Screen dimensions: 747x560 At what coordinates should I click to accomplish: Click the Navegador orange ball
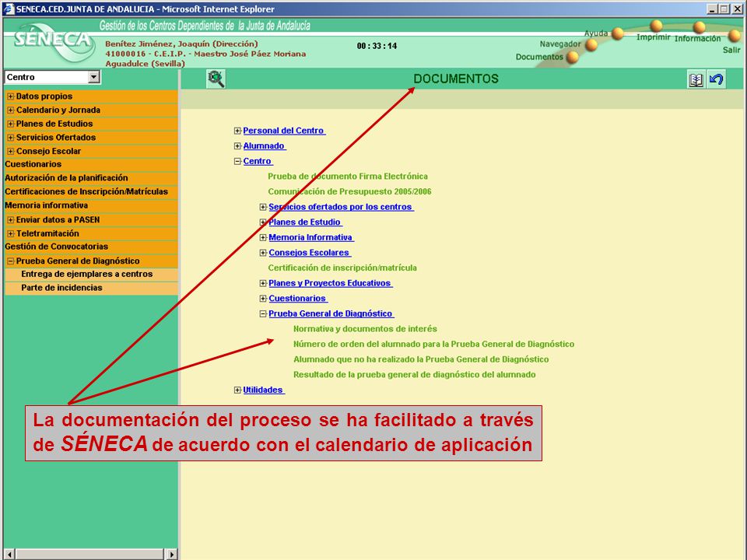tap(591, 45)
